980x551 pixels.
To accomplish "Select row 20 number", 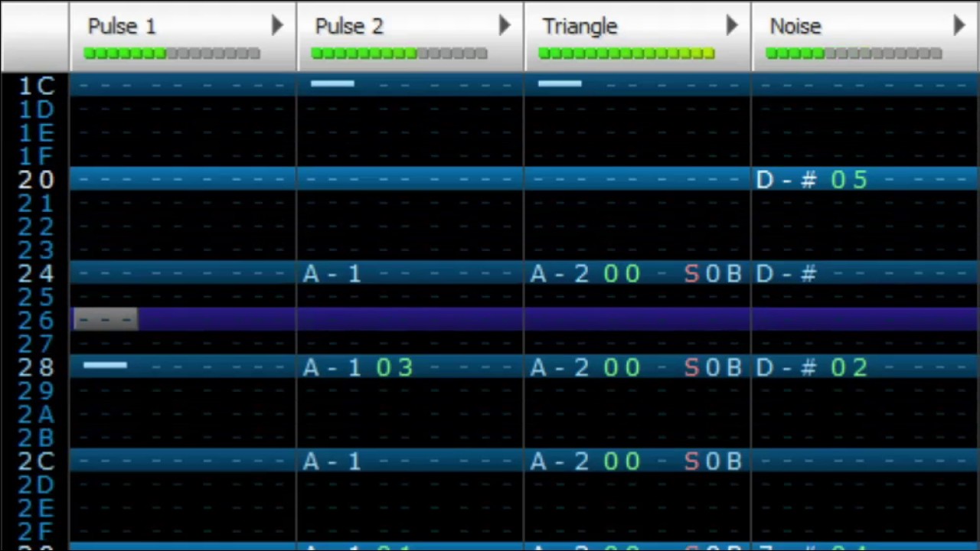I will point(36,180).
